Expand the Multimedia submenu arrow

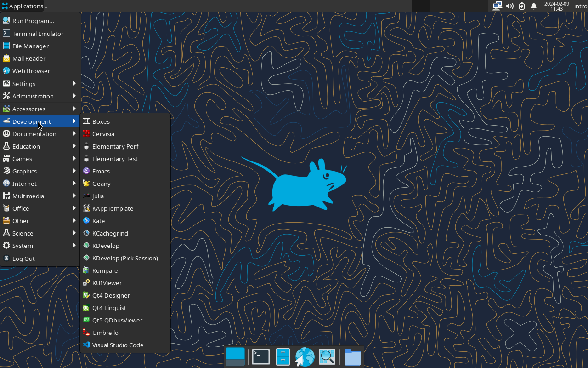click(x=74, y=195)
